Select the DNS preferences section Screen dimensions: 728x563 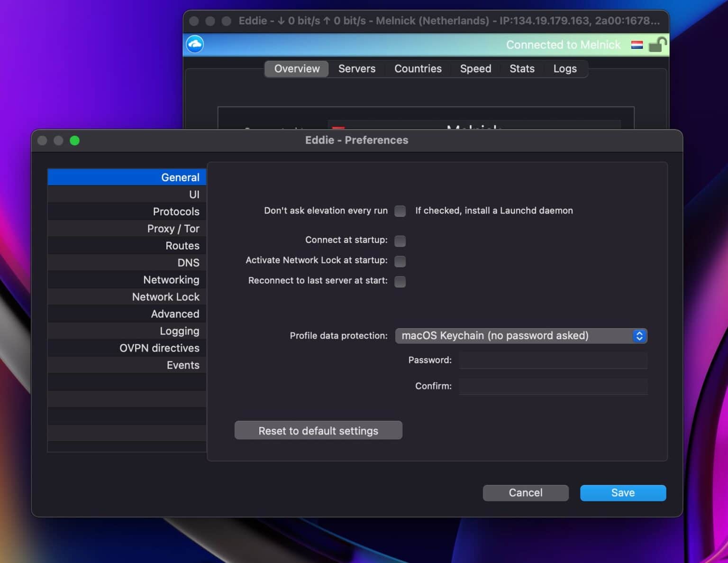coord(188,262)
